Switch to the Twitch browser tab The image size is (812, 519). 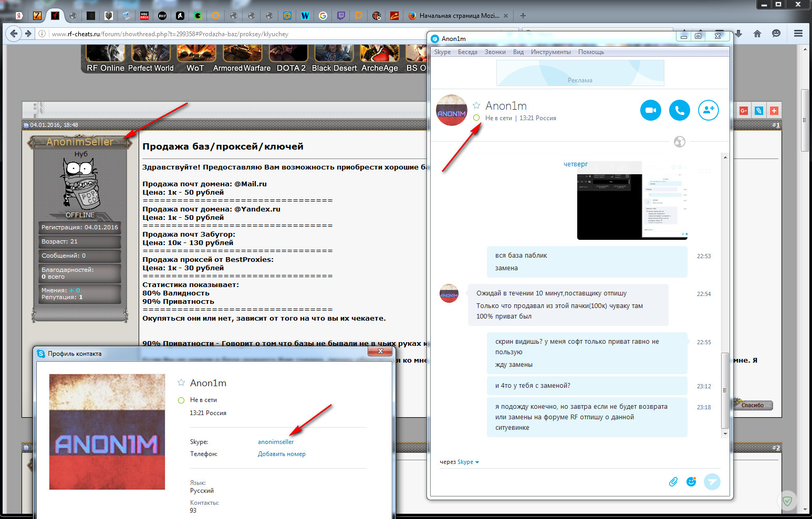(x=341, y=16)
